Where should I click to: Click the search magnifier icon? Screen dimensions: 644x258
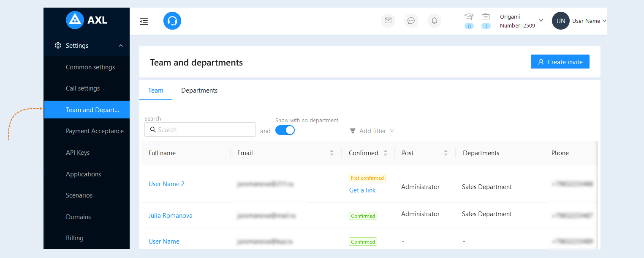pyautogui.click(x=153, y=130)
